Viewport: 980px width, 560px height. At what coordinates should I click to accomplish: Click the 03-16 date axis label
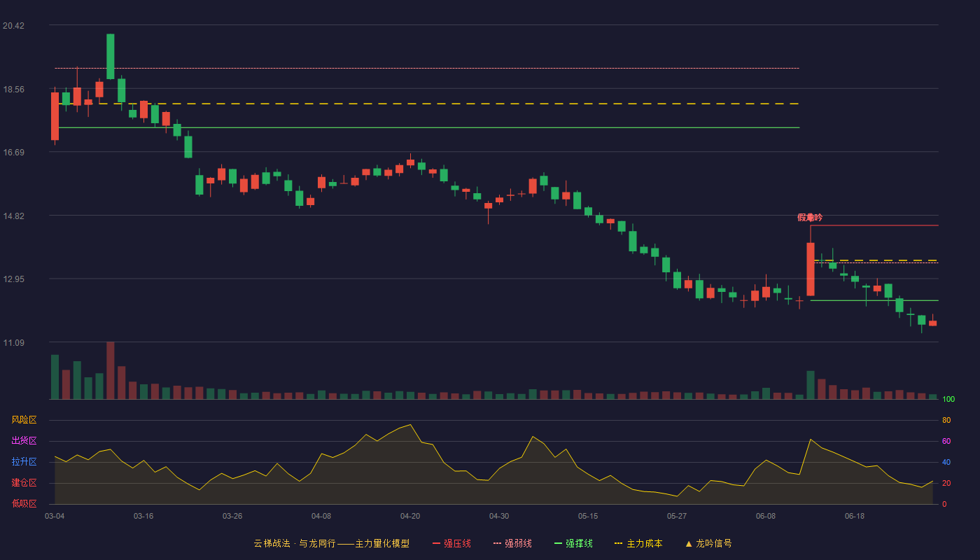click(x=143, y=516)
